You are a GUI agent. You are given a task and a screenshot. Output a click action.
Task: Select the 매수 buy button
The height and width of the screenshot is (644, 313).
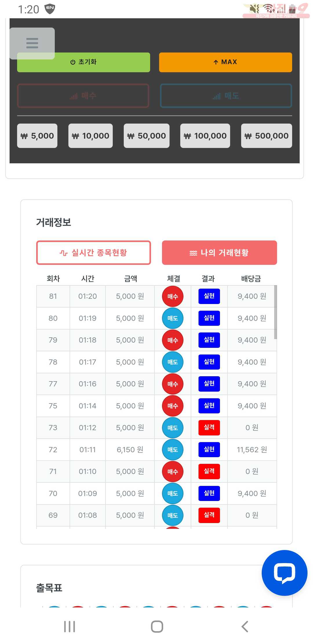(83, 96)
